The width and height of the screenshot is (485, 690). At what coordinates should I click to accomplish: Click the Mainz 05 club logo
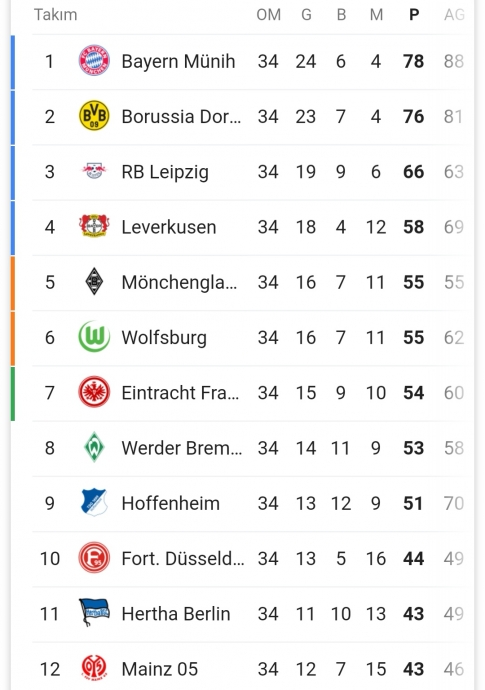tap(94, 668)
